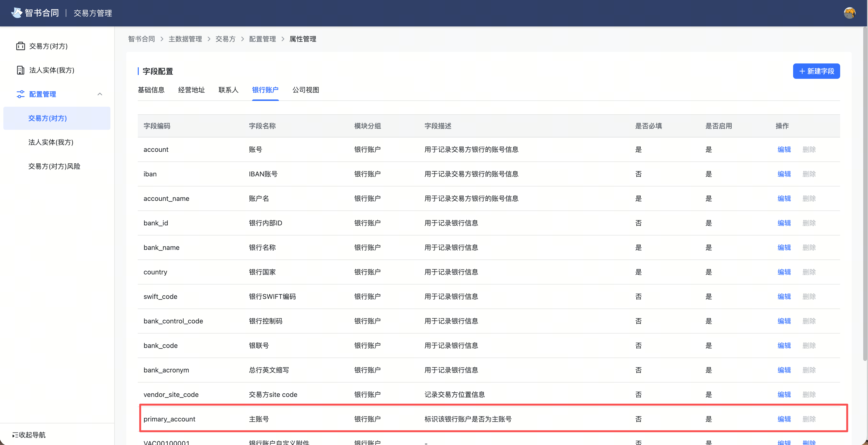Viewport: 868px width, 445px height.
Task: Click the 法人实体(我方) building icon
Action: pos(21,70)
